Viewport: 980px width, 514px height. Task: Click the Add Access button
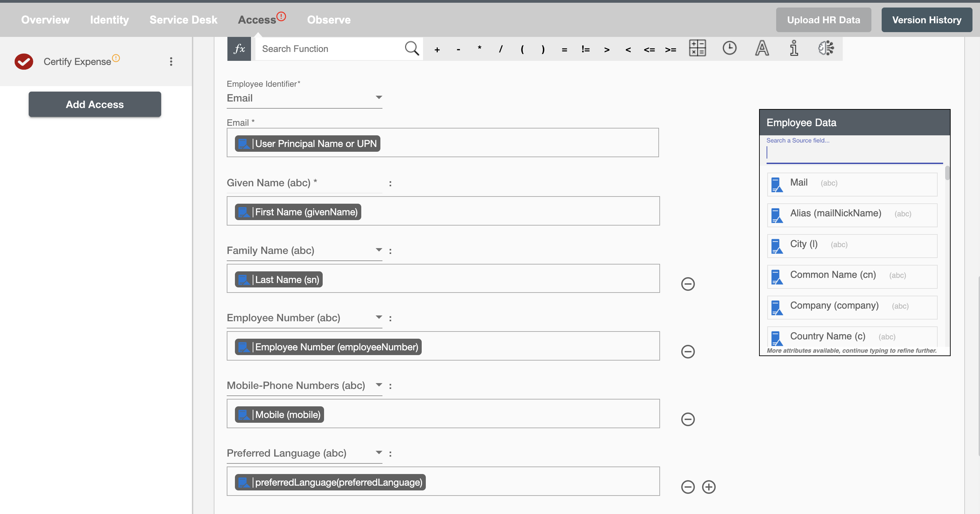(x=95, y=104)
